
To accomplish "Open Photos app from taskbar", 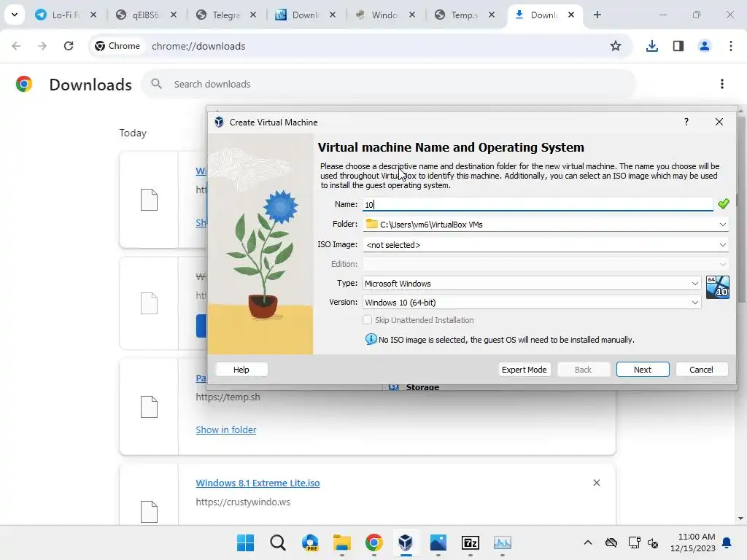I will [438, 542].
